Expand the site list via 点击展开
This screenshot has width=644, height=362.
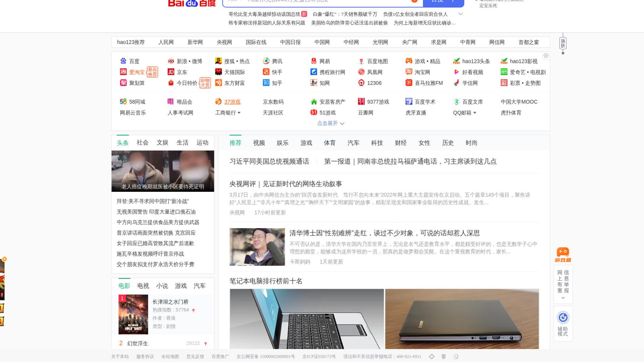[x=331, y=123]
